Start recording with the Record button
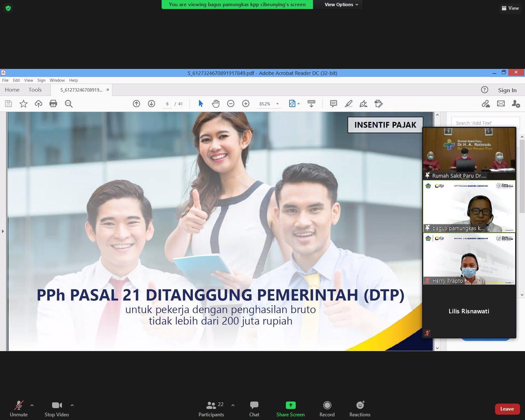The height and width of the screenshot is (420, 525). point(327,409)
